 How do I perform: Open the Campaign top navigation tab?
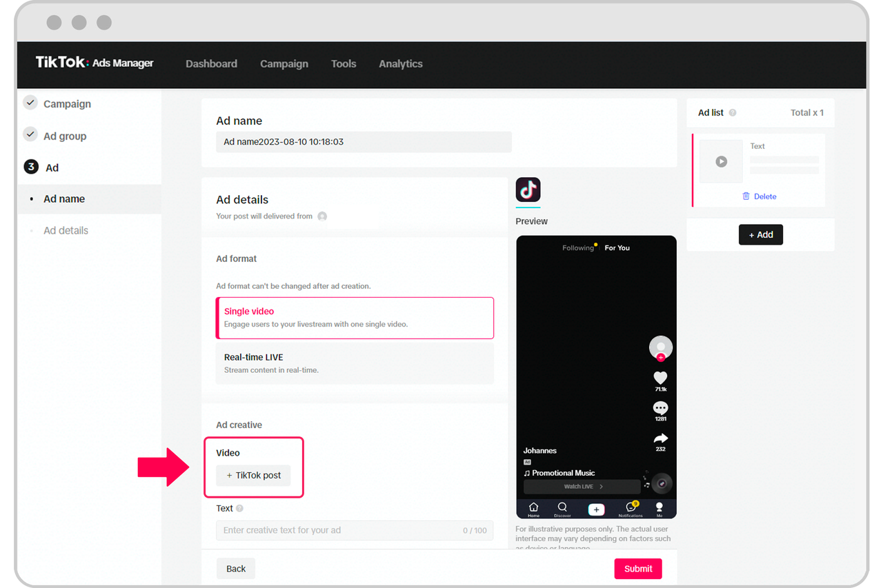coord(284,63)
